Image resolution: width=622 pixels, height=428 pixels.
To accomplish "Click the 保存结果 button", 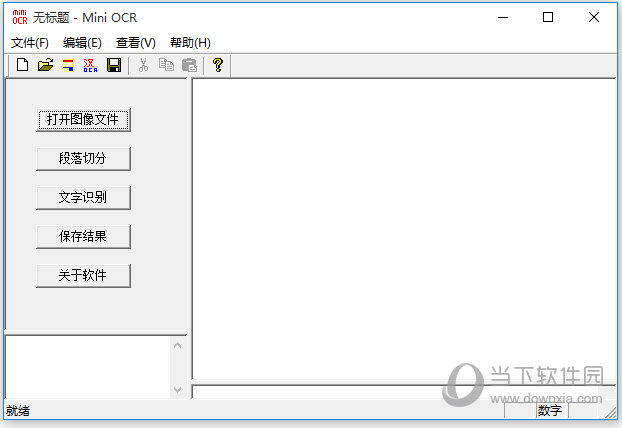I will 83,237.
